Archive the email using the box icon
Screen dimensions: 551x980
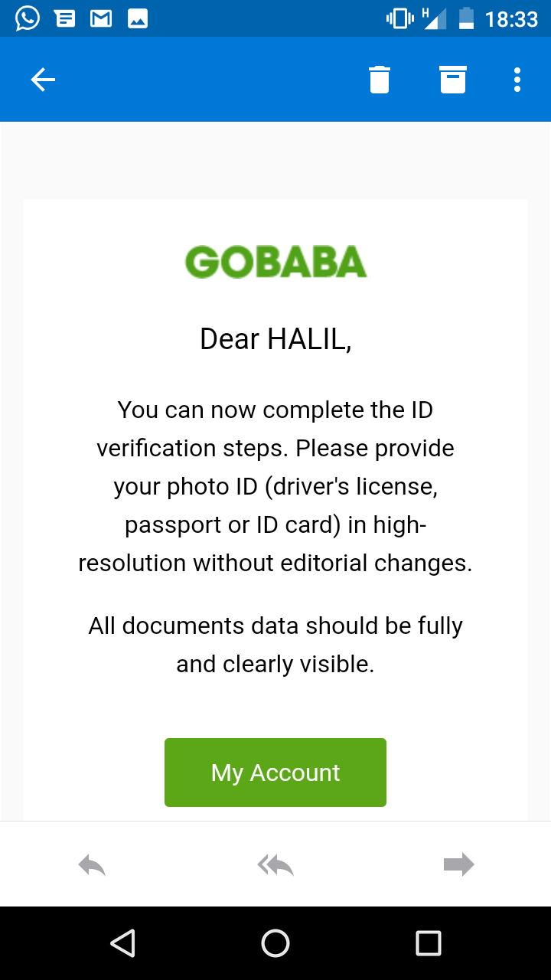coord(453,80)
